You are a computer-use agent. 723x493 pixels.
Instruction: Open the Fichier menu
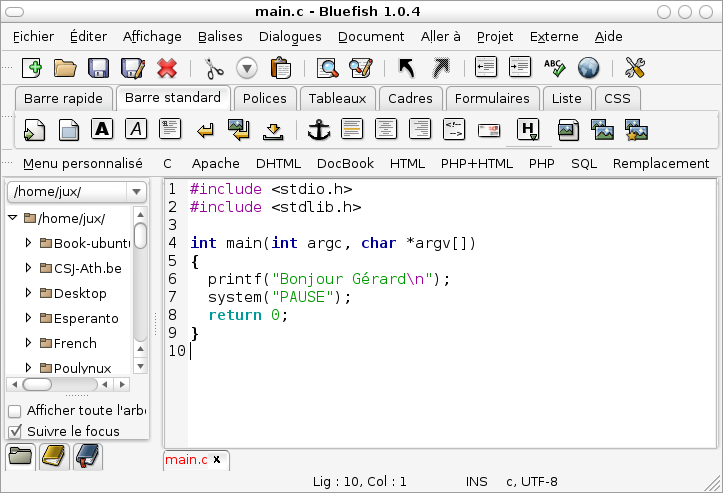click(33, 36)
